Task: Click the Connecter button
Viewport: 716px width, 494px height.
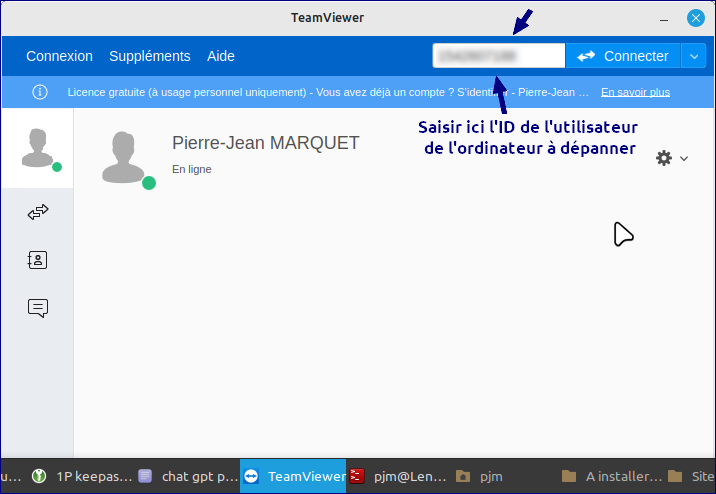Action: click(x=623, y=56)
